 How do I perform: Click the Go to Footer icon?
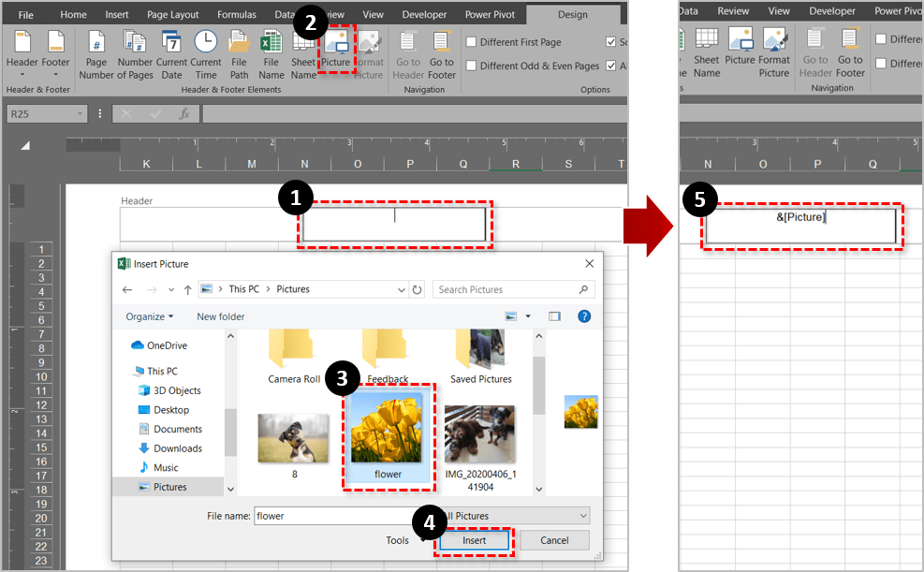(441, 53)
